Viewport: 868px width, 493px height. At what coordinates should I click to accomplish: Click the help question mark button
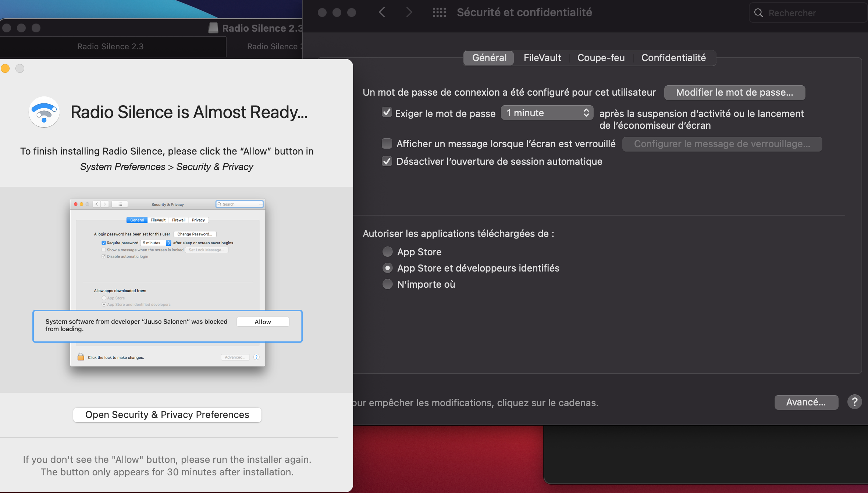pyautogui.click(x=854, y=402)
